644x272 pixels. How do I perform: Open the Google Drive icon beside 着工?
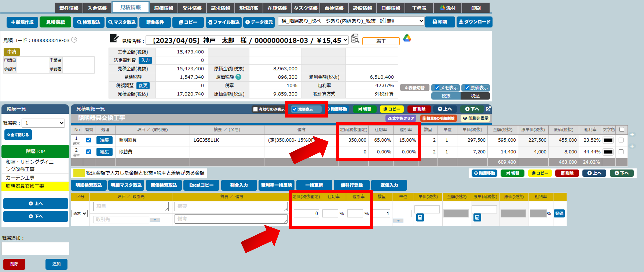click(407, 38)
